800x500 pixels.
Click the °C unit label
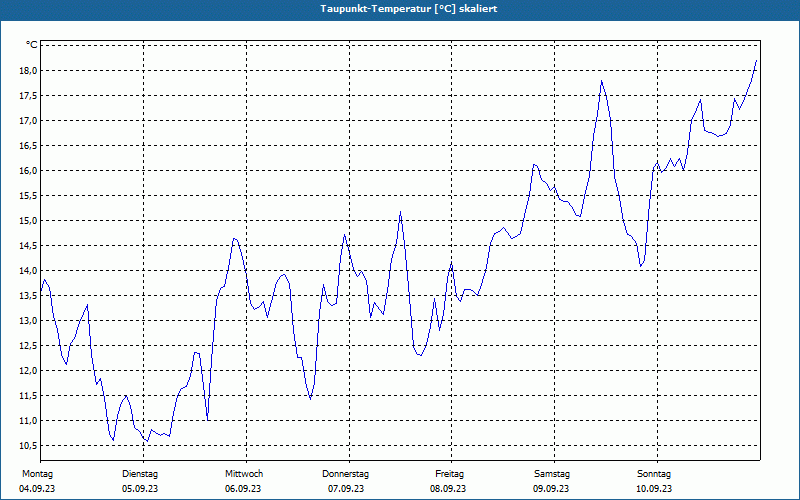tap(32, 45)
